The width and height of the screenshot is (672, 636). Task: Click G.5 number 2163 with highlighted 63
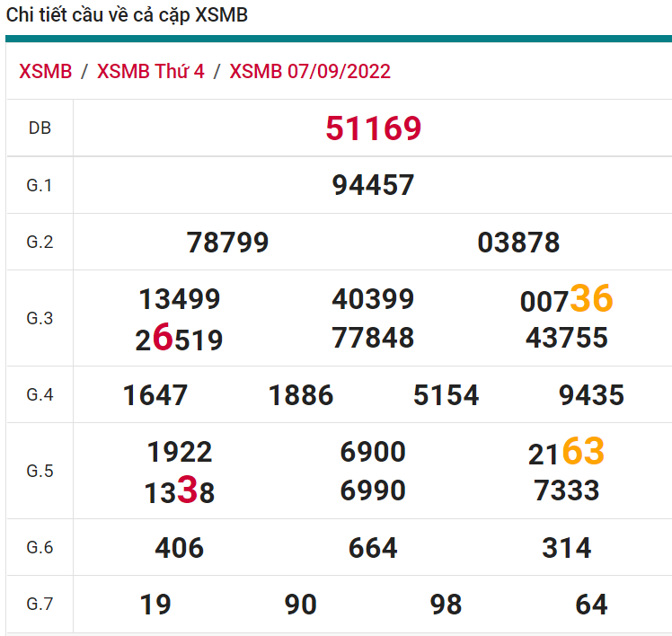[x=566, y=453]
